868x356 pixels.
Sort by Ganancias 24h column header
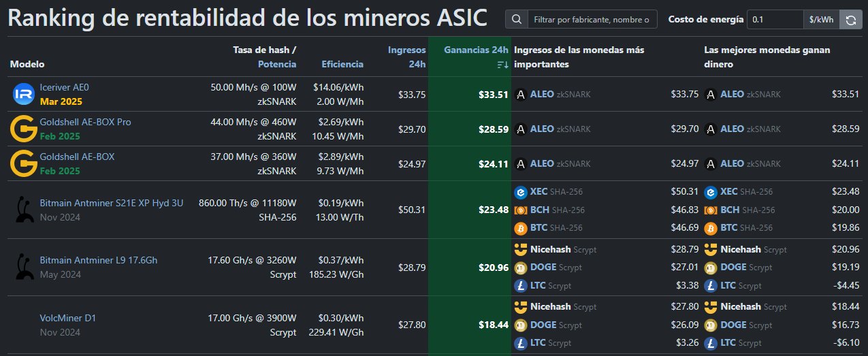pos(476,50)
